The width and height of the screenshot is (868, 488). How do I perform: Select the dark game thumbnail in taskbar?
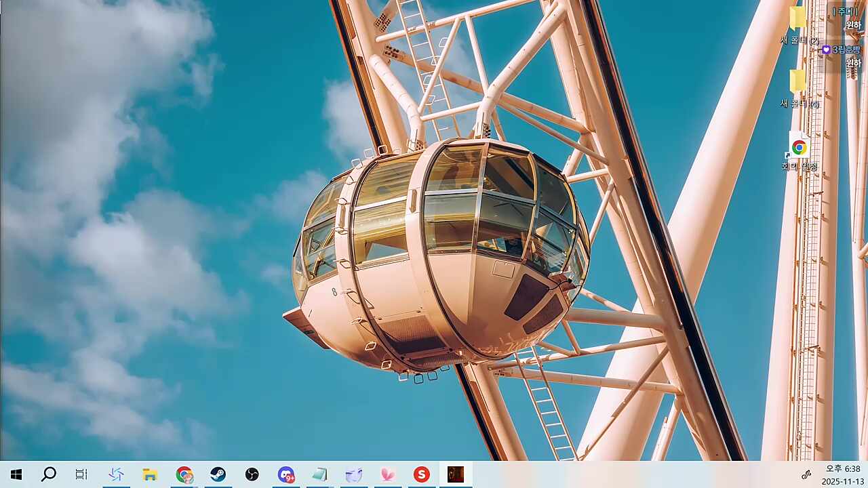click(456, 474)
